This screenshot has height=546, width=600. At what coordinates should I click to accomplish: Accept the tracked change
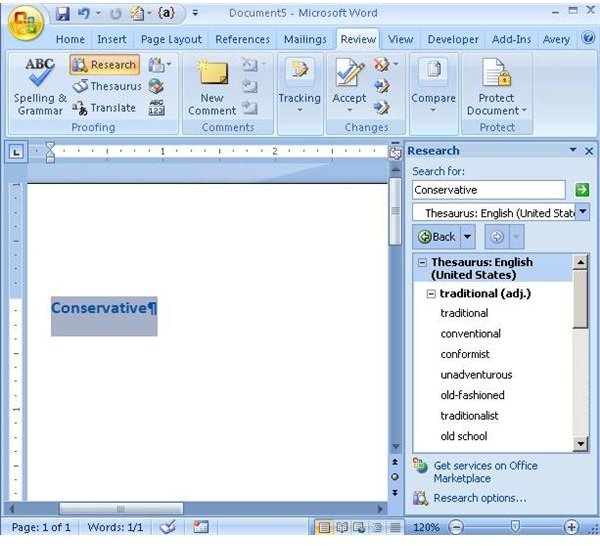[349, 73]
